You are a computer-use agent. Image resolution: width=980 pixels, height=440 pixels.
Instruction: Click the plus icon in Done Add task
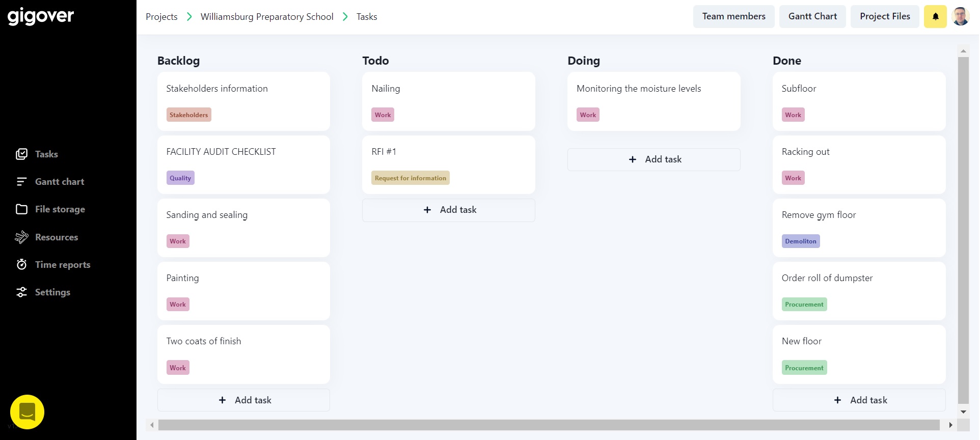837,400
